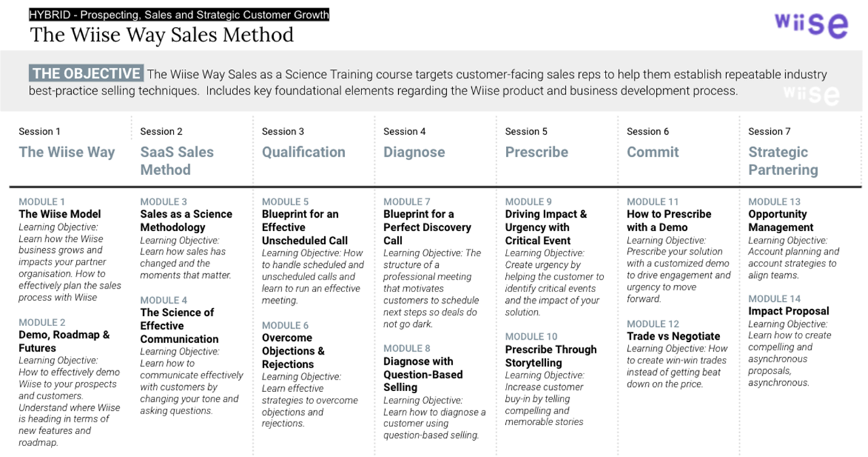The image size is (868, 457).
Task: Open Prescribe Through Storytelling module title
Action: [551, 356]
